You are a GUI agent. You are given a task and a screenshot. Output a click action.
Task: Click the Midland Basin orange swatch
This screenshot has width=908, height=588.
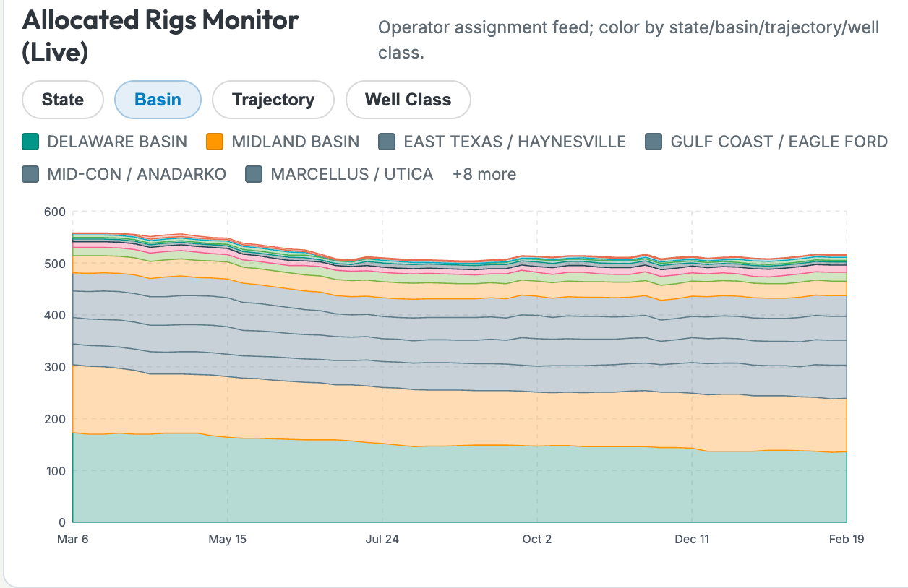215,142
